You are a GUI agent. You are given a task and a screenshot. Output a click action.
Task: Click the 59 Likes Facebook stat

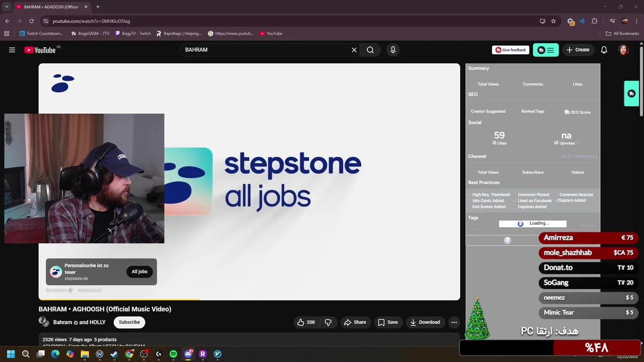click(x=500, y=138)
